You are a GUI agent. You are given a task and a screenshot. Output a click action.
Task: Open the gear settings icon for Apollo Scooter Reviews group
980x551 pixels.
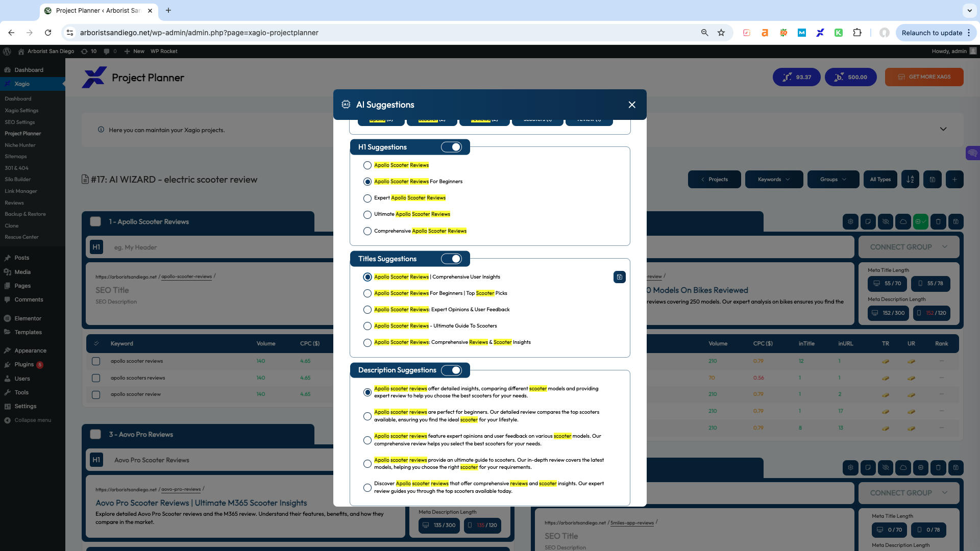click(x=850, y=221)
